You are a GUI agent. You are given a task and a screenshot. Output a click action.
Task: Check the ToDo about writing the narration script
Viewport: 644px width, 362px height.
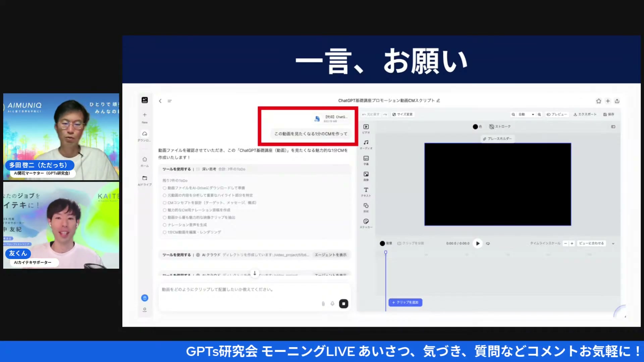165,210
